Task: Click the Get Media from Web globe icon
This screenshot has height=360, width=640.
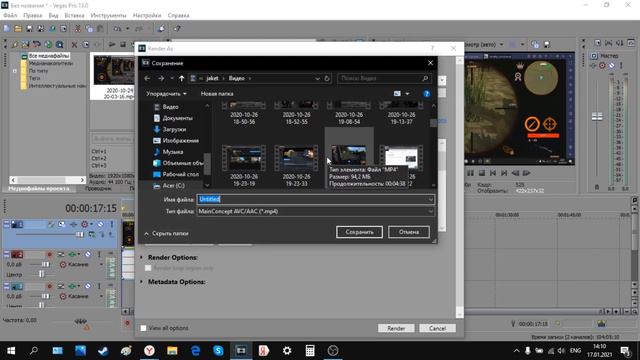Action: pyautogui.click(x=48, y=44)
